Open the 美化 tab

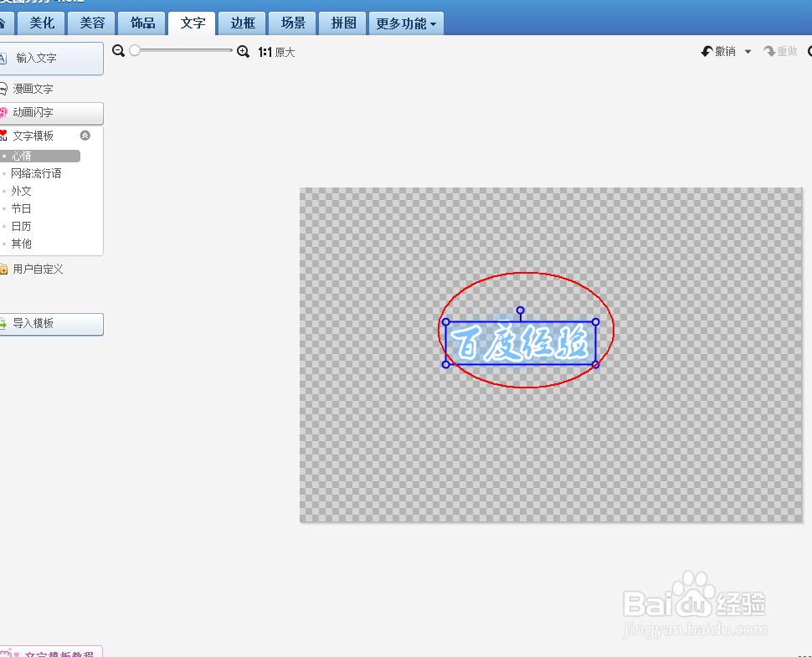(41, 23)
